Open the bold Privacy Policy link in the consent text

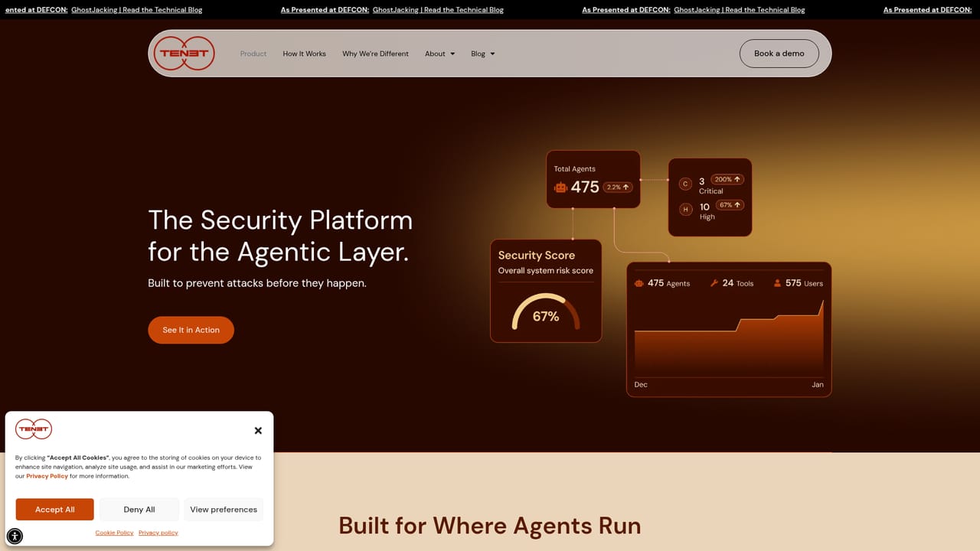47,476
